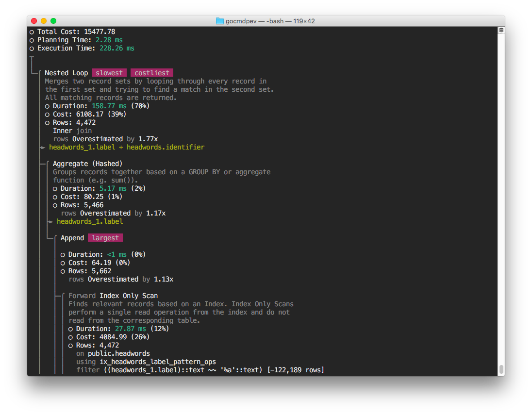The width and height of the screenshot is (532, 415).
Task: Click the arrow marker before headwords.identifier join key
Action: (43, 147)
